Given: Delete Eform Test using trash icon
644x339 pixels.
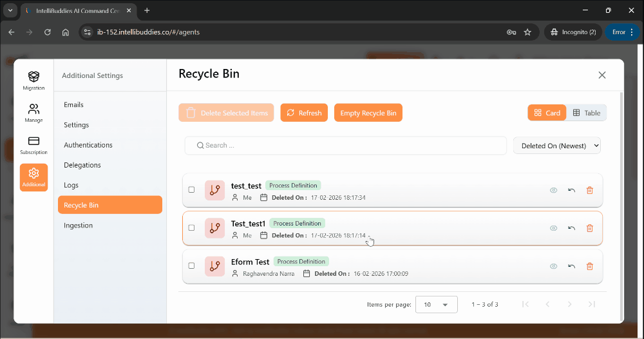Looking at the screenshot, I should (589, 266).
